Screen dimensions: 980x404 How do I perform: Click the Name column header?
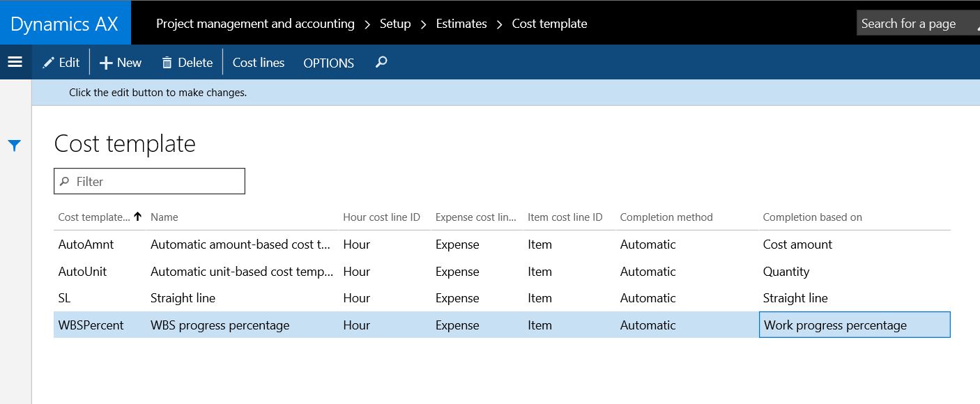click(165, 217)
